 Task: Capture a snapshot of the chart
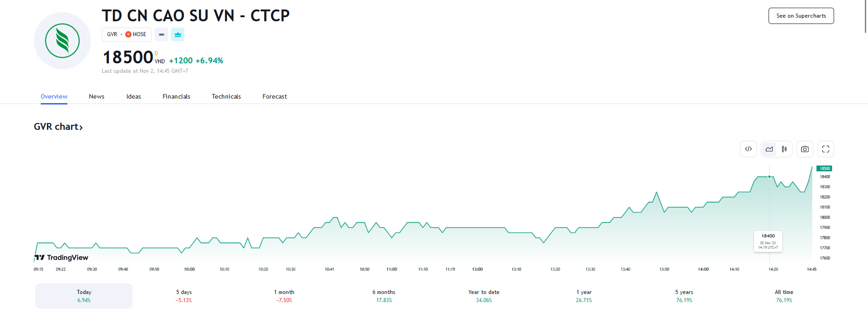pos(805,149)
